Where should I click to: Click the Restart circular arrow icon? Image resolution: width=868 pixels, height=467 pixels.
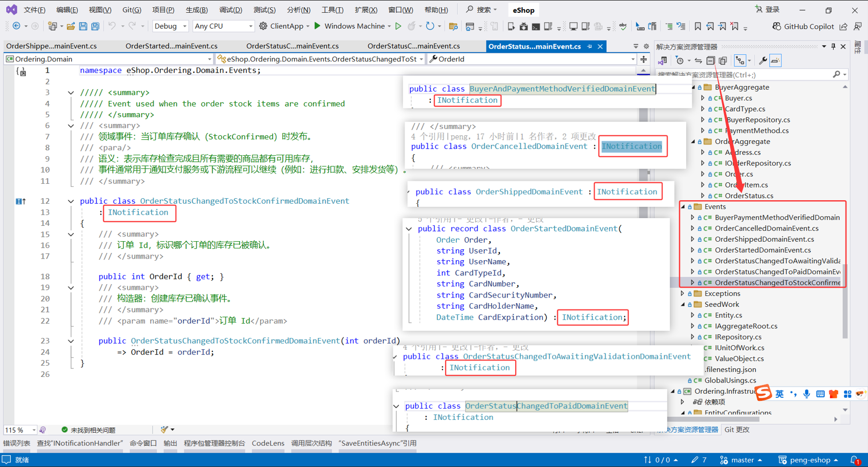pos(430,26)
